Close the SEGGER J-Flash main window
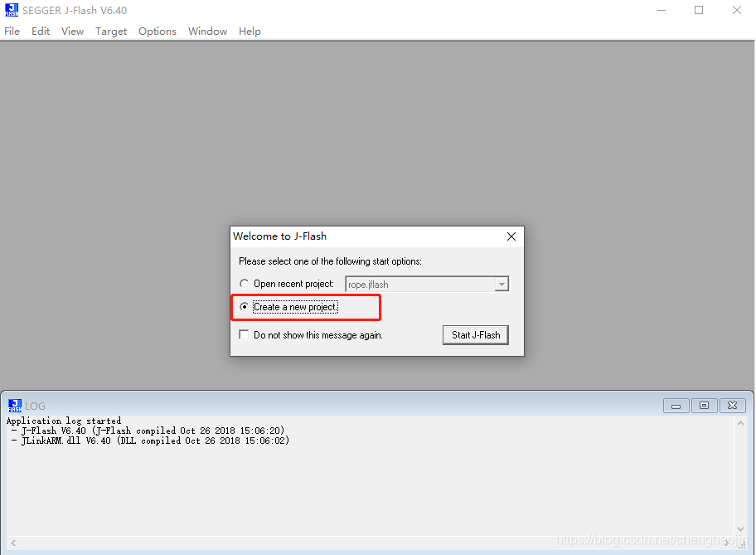Screen dimensions: 756x555 point(737,10)
